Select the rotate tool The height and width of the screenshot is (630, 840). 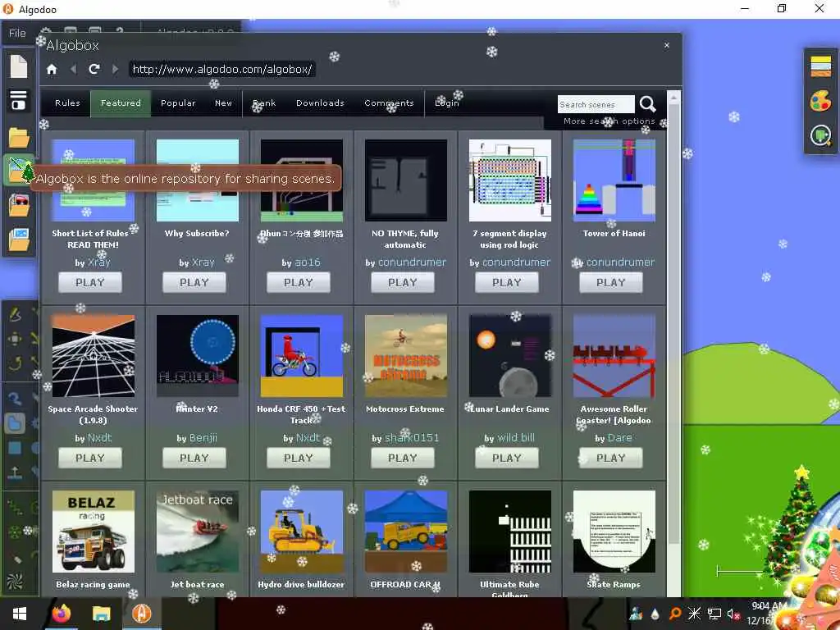[15, 363]
